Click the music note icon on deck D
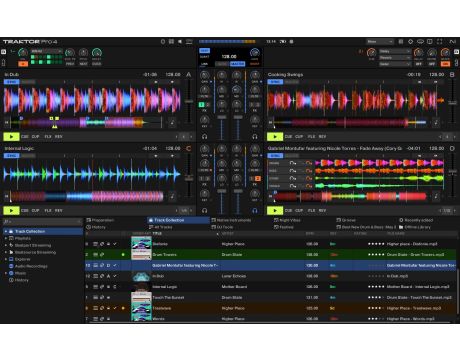 (436, 196)
